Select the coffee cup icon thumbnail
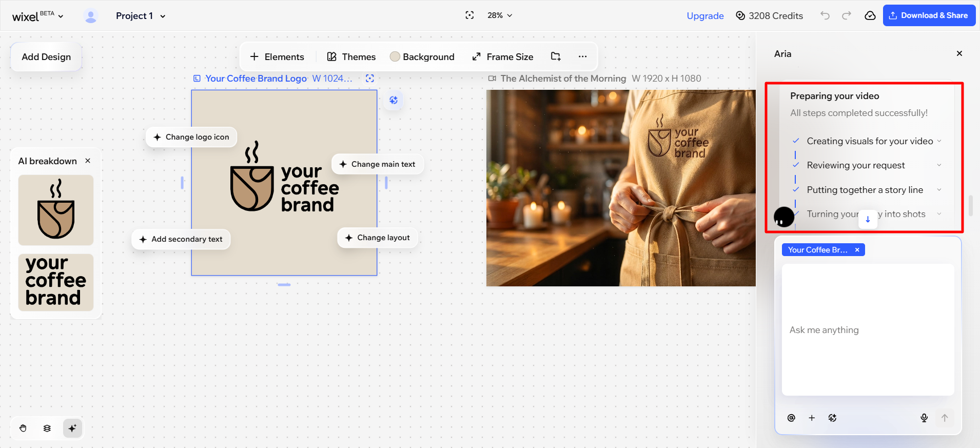Image resolution: width=980 pixels, height=448 pixels. point(56,210)
